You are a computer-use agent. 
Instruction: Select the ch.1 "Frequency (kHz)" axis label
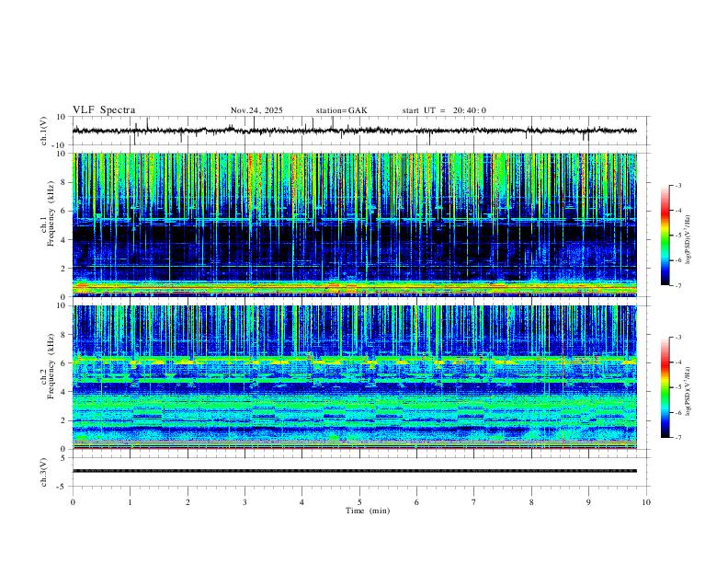52,213
